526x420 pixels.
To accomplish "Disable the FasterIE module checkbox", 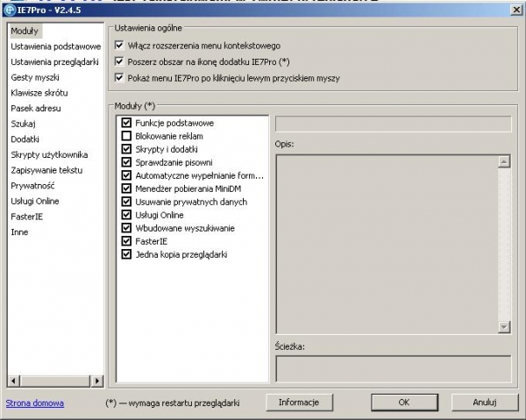I will [x=127, y=241].
